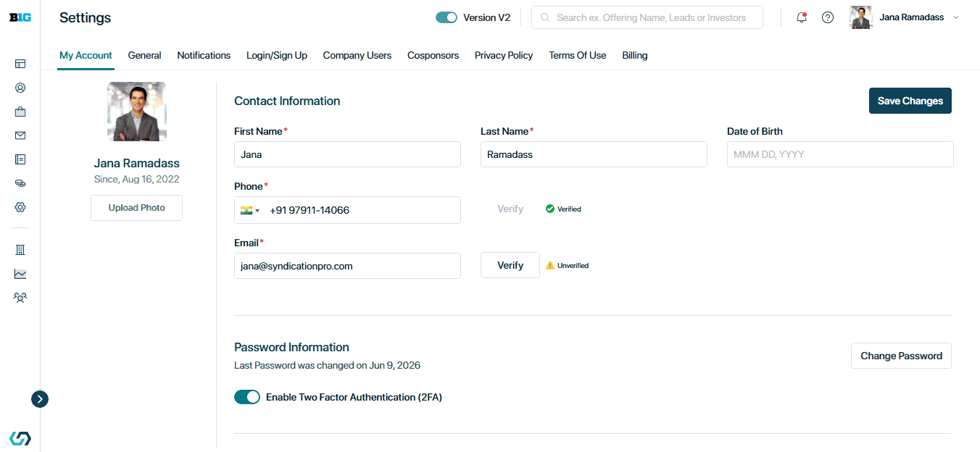Open the envelope mail icon in sidebar

[20, 135]
